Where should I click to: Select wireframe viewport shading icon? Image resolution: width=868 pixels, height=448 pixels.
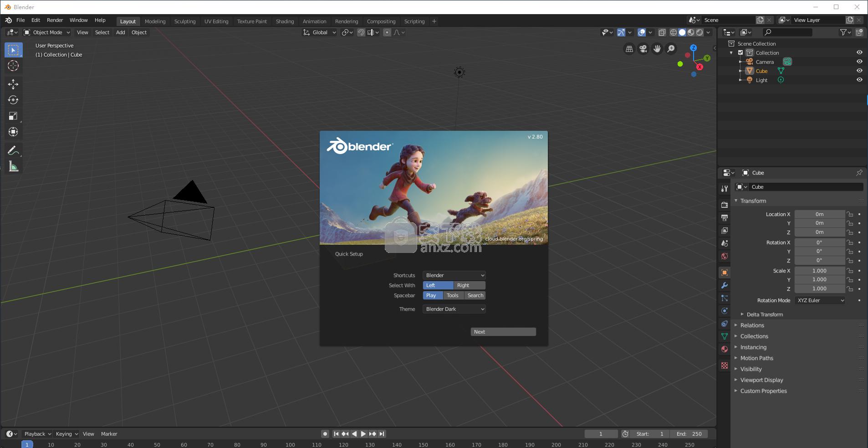click(x=674, y=32)
